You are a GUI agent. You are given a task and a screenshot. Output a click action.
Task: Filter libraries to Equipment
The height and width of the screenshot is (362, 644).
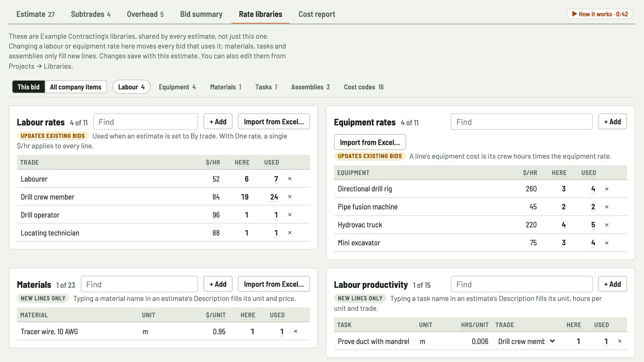click(x=177, y=87)
